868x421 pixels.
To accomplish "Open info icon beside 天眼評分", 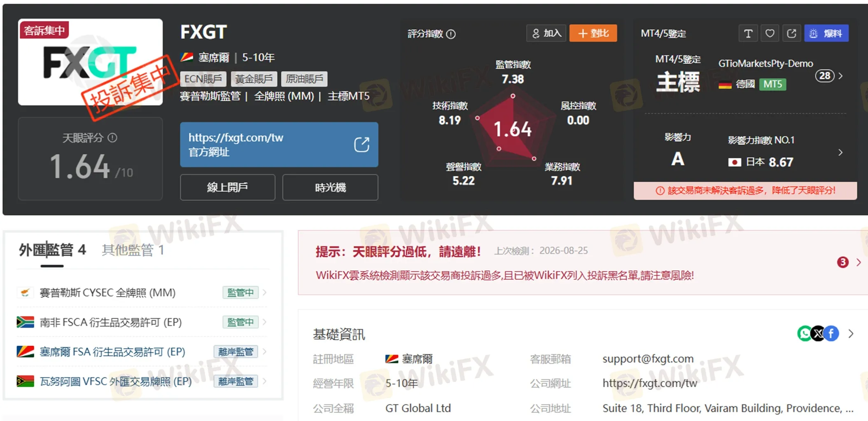I will (112, 137).
